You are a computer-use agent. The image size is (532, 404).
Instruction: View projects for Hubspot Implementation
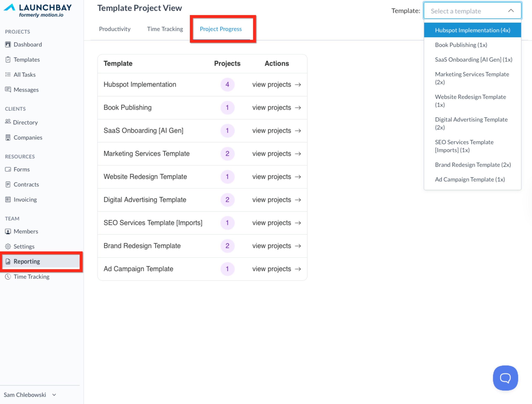pyautogui.click(x=276, y=85)
